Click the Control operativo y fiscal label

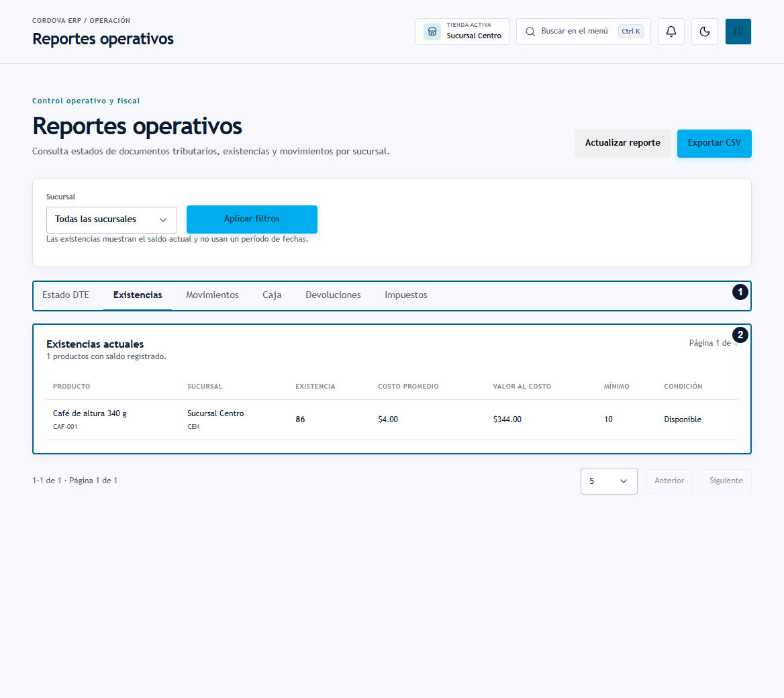click(x=86, y=101)
